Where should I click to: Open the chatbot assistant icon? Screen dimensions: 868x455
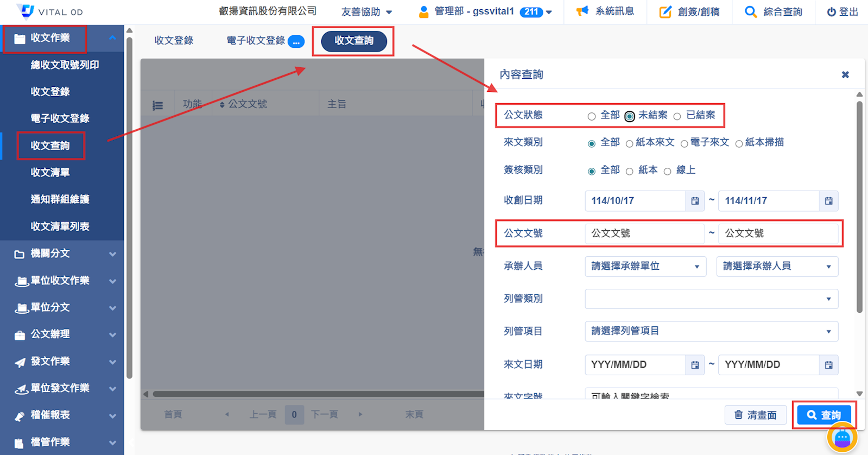842,438
